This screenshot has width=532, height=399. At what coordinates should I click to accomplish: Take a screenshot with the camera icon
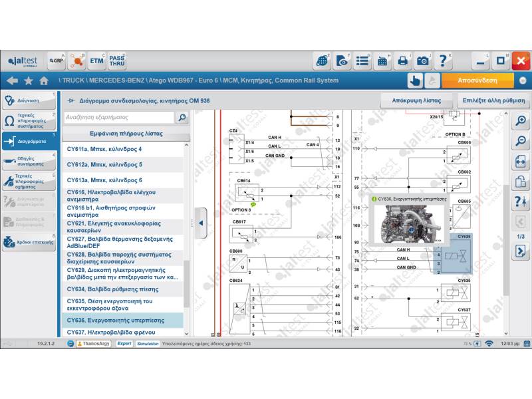coord(422,61)
